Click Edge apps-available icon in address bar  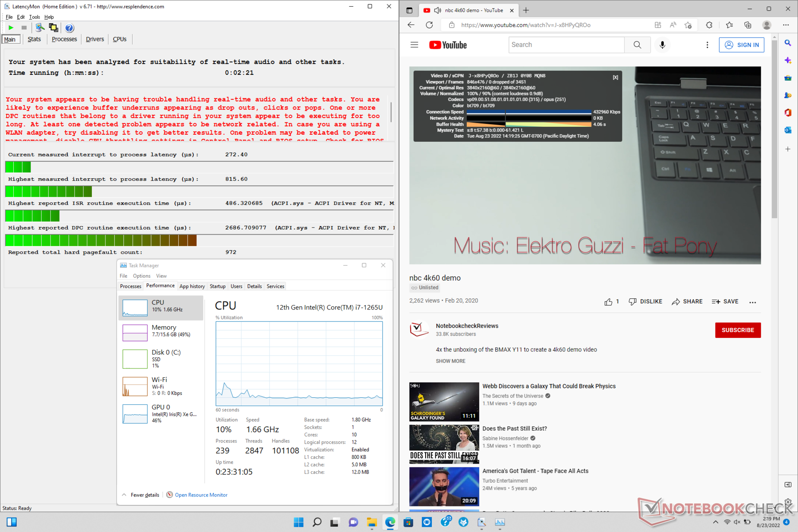[658, 25]
